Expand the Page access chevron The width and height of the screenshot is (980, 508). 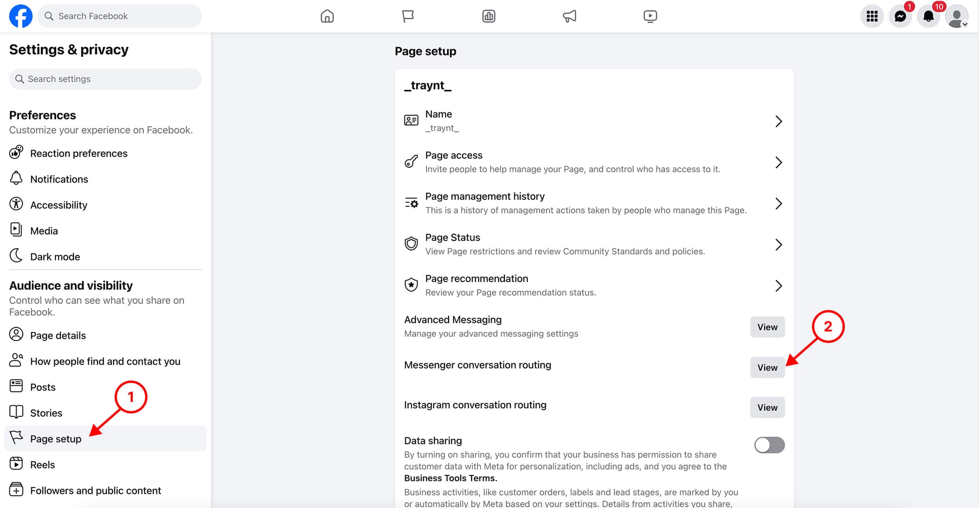coord(779,163)
